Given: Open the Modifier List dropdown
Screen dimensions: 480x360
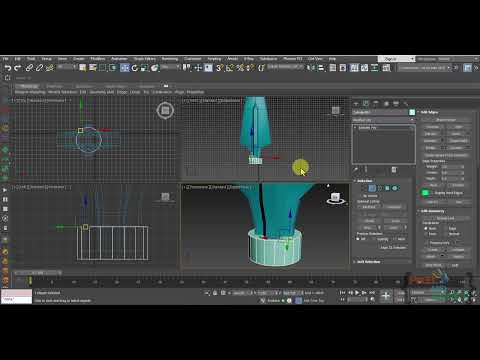Looking at the screenshot, I should pos(384,120).
